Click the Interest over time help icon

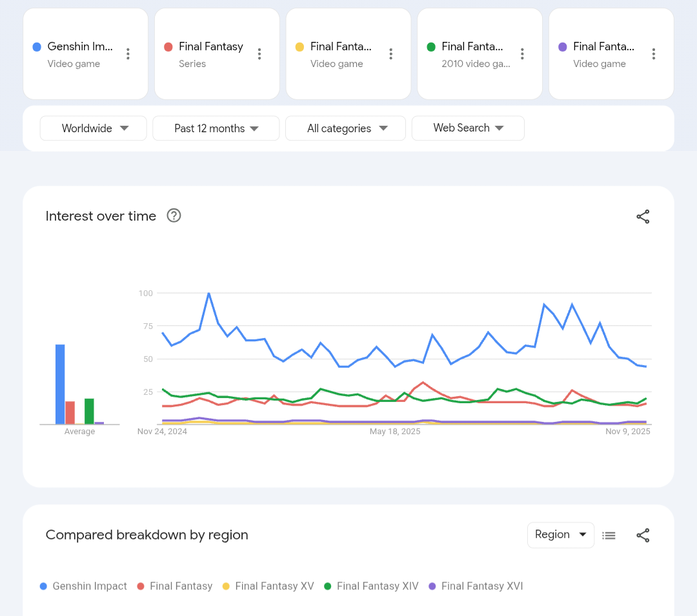coord(174,216)
